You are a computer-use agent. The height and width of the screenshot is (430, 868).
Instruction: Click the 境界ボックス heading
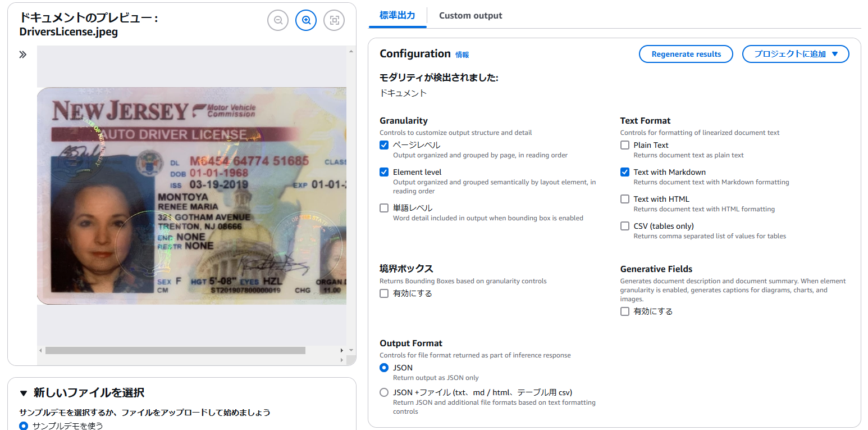pos(406,269)
